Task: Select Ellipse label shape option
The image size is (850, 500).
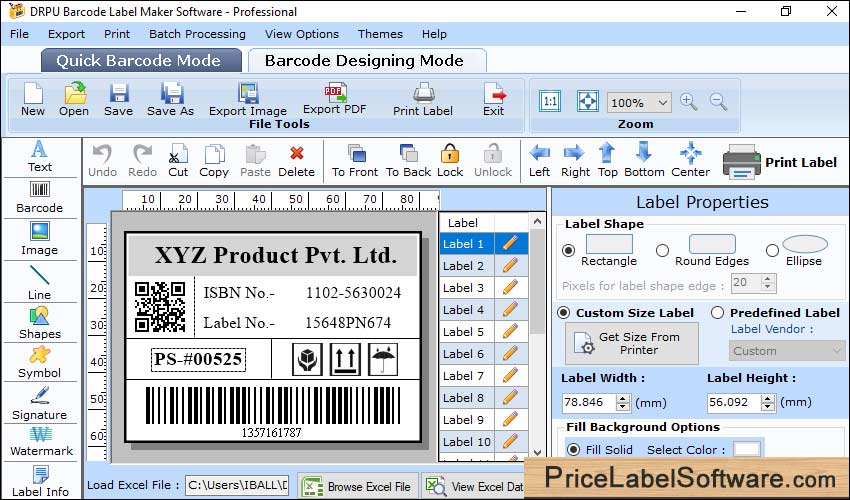Action: pos(772,250)
